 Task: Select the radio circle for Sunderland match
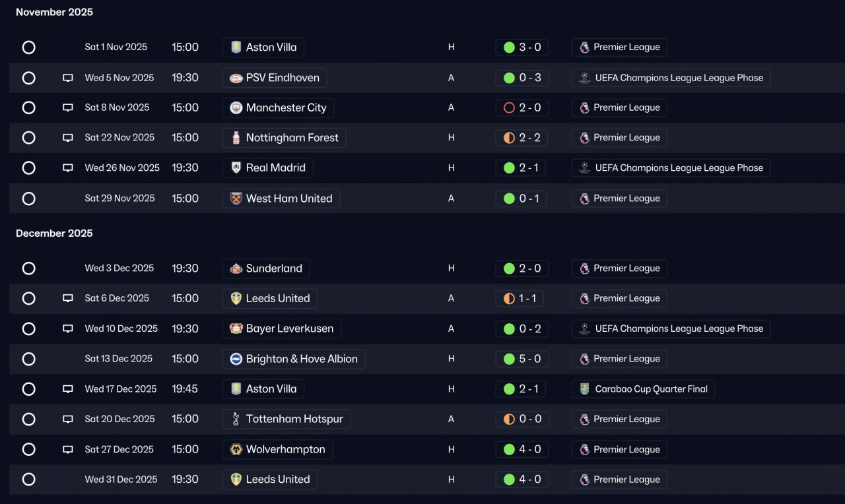pyautogui.click(x=28, y=268)
